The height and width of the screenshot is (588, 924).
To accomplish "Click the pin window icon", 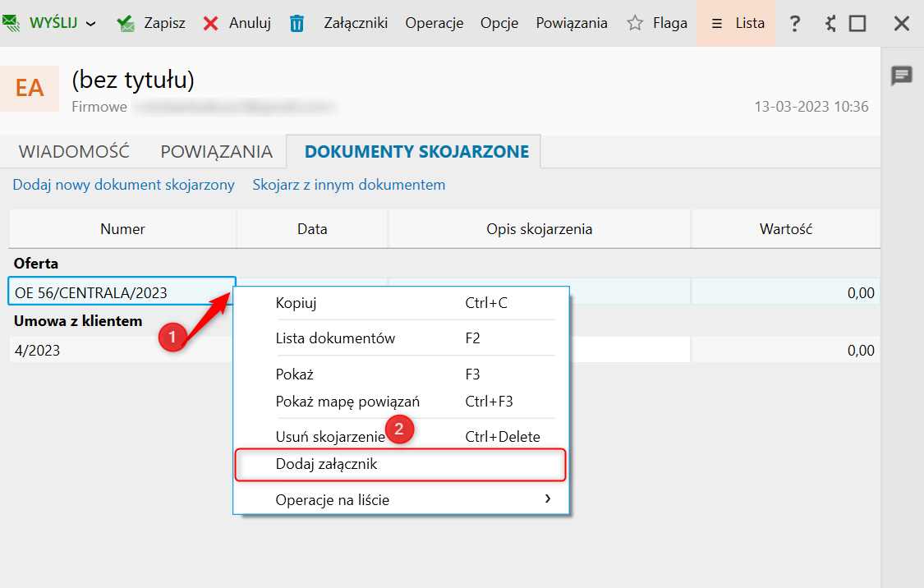I will pos(830,24).
